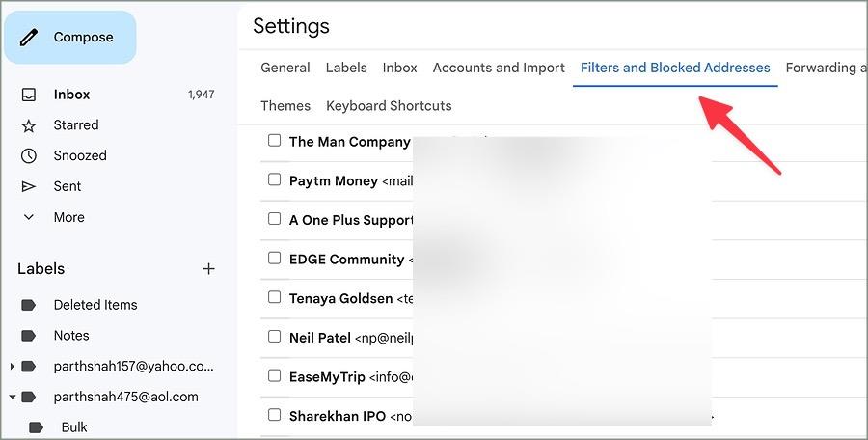Click the EDGE Community entry
Viewport: 868px width, 440px height.
[346, 260]
